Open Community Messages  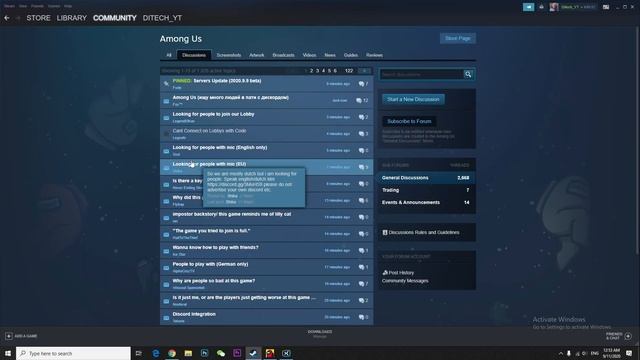click(405, 281)
